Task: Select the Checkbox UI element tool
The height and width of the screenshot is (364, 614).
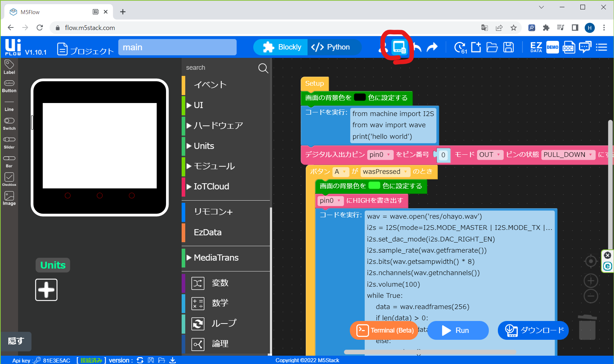Action: pos(9,179)
